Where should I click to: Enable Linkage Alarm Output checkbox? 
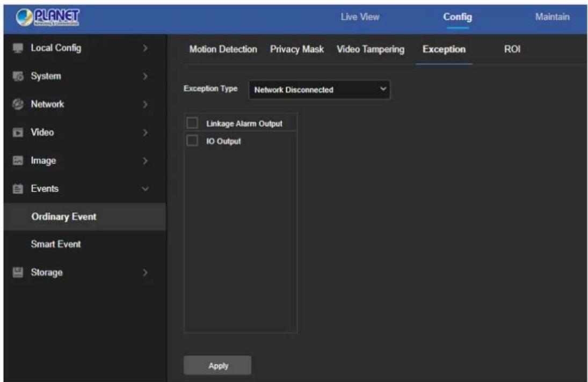pos(192,123)
